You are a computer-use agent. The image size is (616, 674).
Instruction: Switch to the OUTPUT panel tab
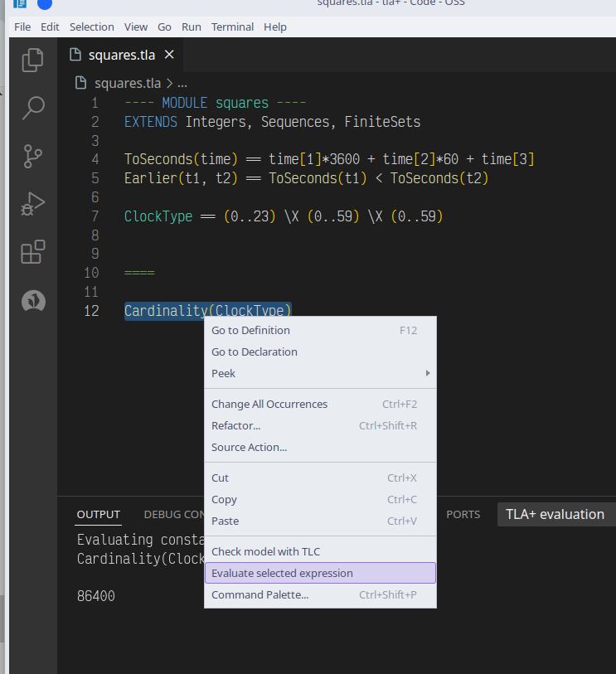click(x=99, y=514)
